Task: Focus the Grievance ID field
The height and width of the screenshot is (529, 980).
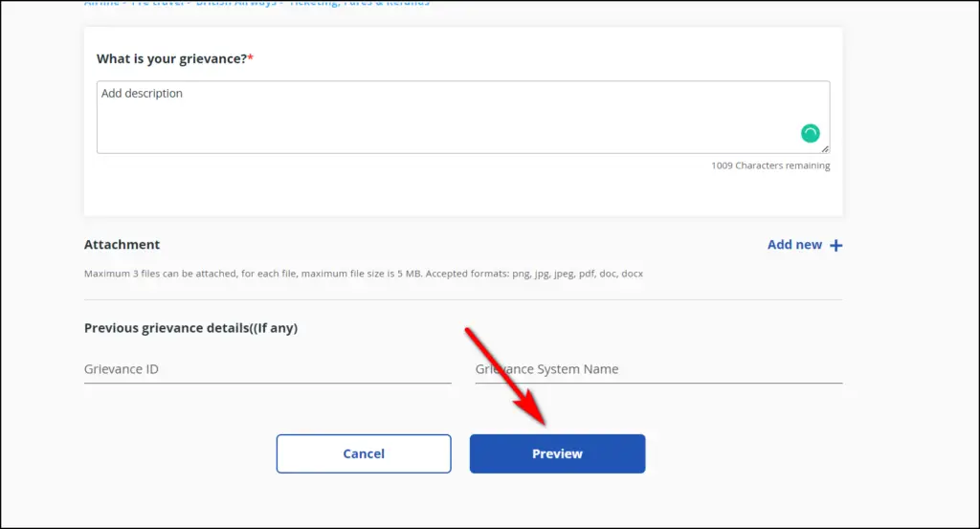Action: 268,369
